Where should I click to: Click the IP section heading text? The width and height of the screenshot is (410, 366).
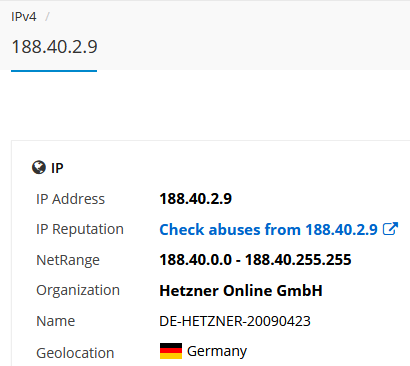click(57, 168)
